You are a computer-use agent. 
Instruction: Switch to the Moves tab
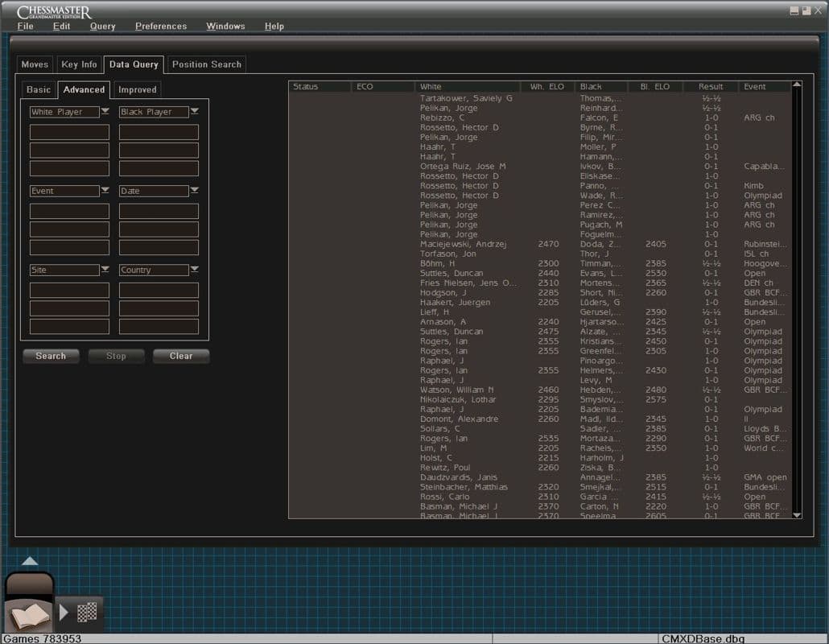click(x=35, y=64)
